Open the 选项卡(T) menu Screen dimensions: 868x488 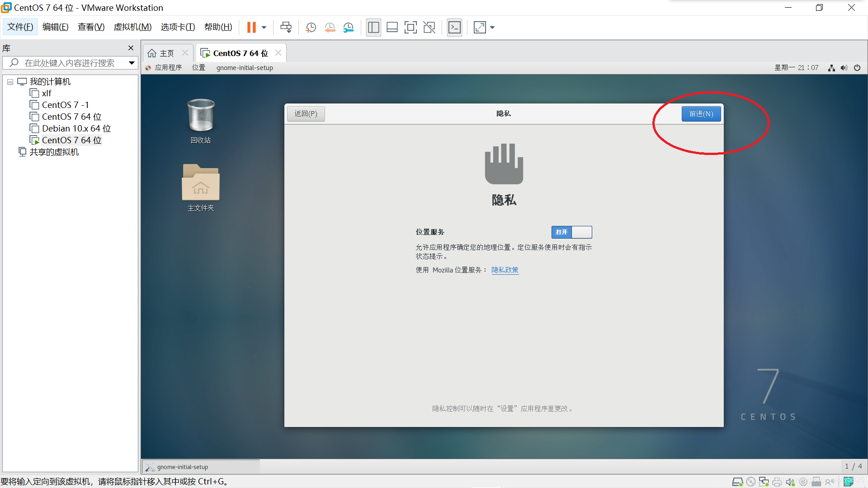[178, 27]
